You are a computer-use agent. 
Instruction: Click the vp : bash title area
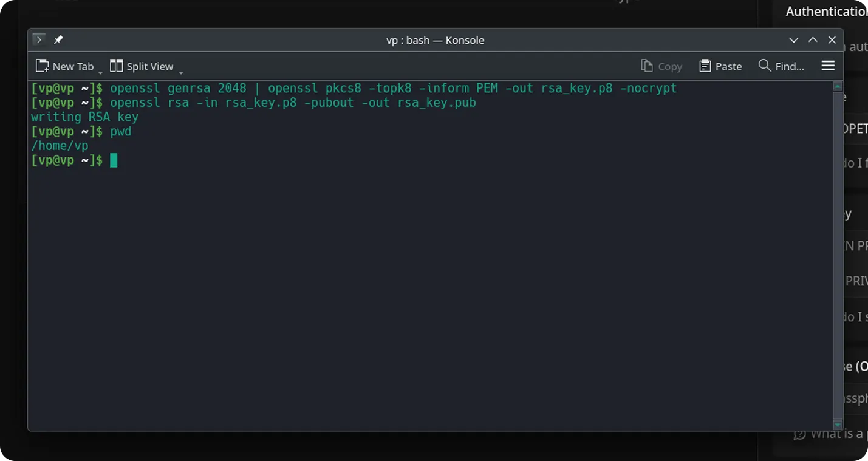[x=436, y=40]
